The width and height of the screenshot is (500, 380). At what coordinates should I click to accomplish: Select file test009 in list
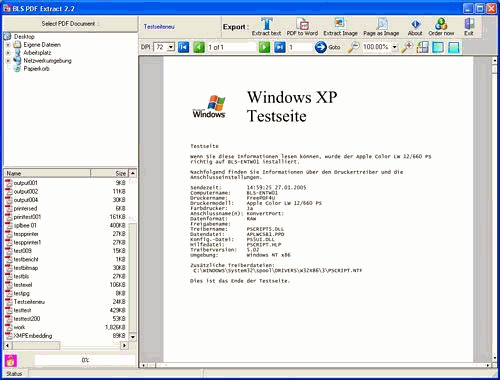point(23,251)
